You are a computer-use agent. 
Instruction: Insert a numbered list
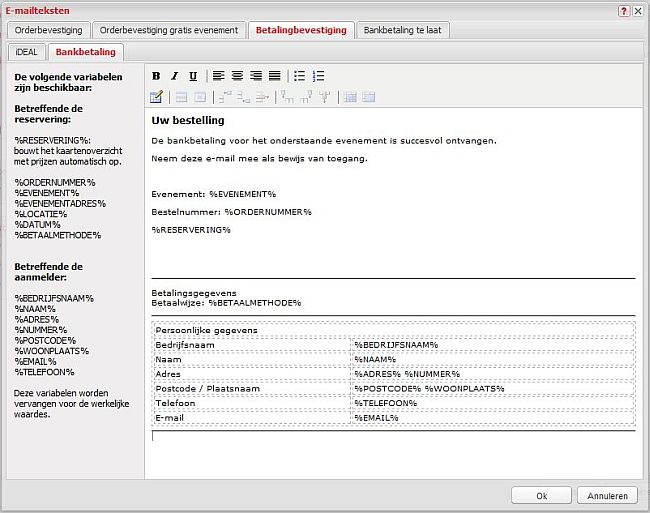coord(318,76)
